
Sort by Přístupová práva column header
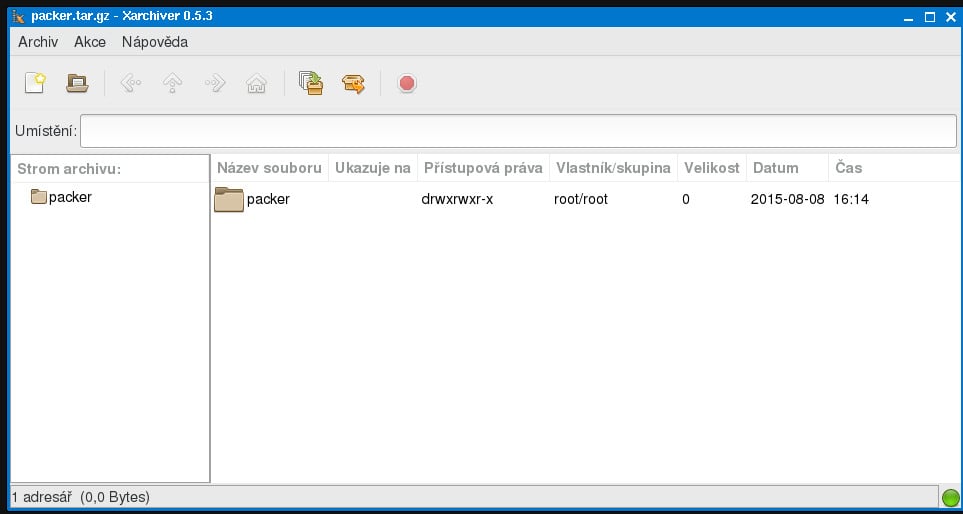[x=483, y=168]
